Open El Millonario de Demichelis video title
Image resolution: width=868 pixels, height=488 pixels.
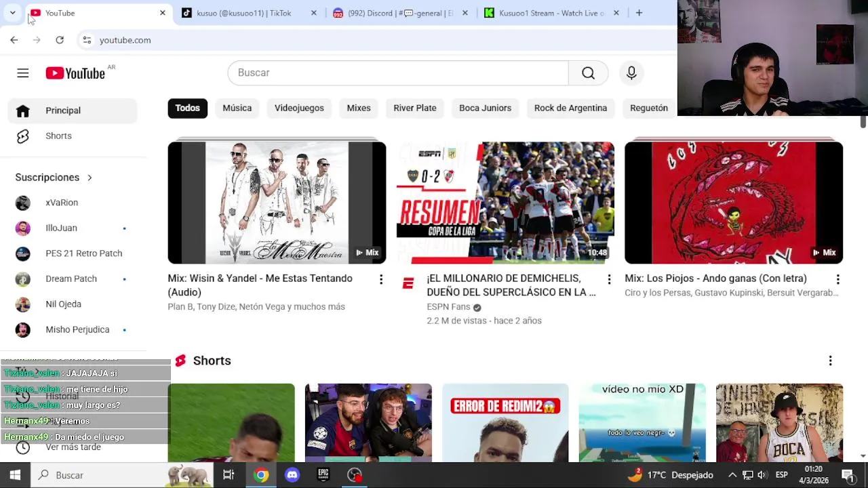(x=511, y=285)
